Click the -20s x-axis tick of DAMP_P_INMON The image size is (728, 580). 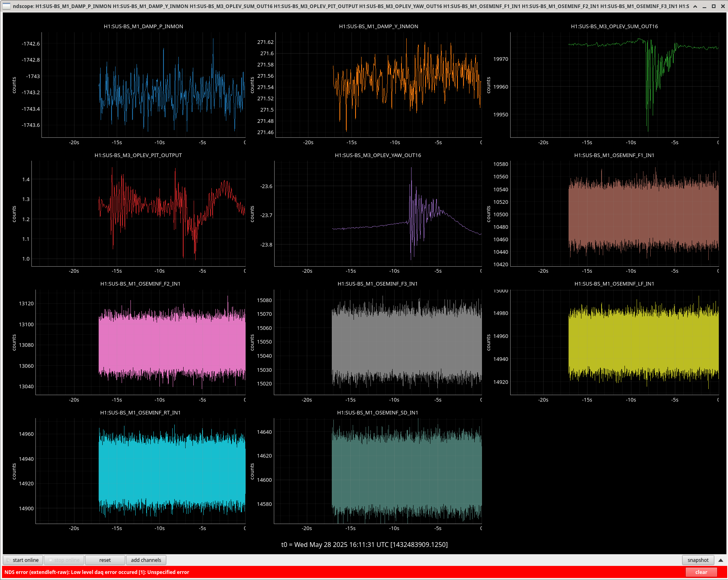(74, 142)
